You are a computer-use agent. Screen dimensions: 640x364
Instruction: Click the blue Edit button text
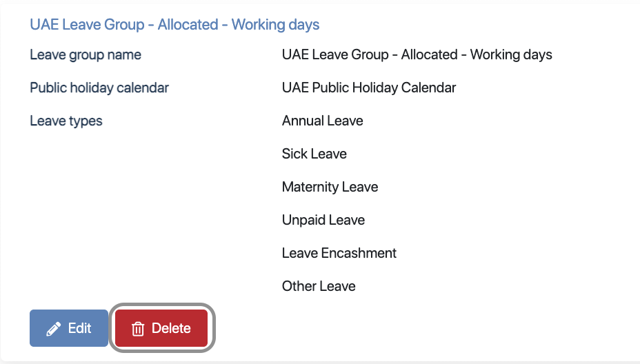pyautogui.click(x=79, y=328)
